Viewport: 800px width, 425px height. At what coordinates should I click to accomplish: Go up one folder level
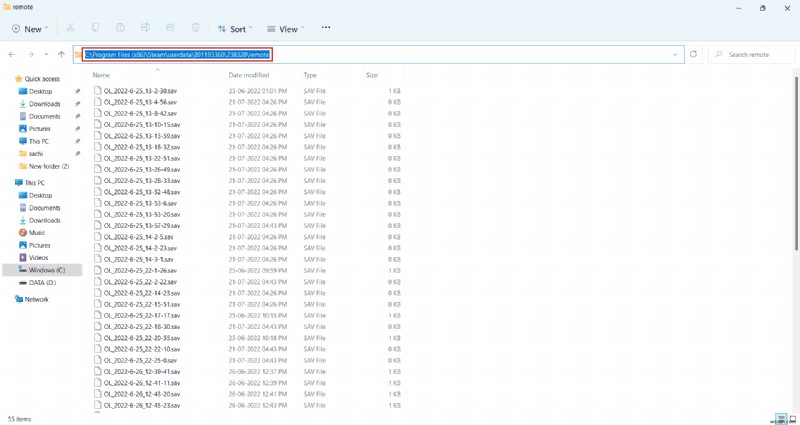click(62, 54)
